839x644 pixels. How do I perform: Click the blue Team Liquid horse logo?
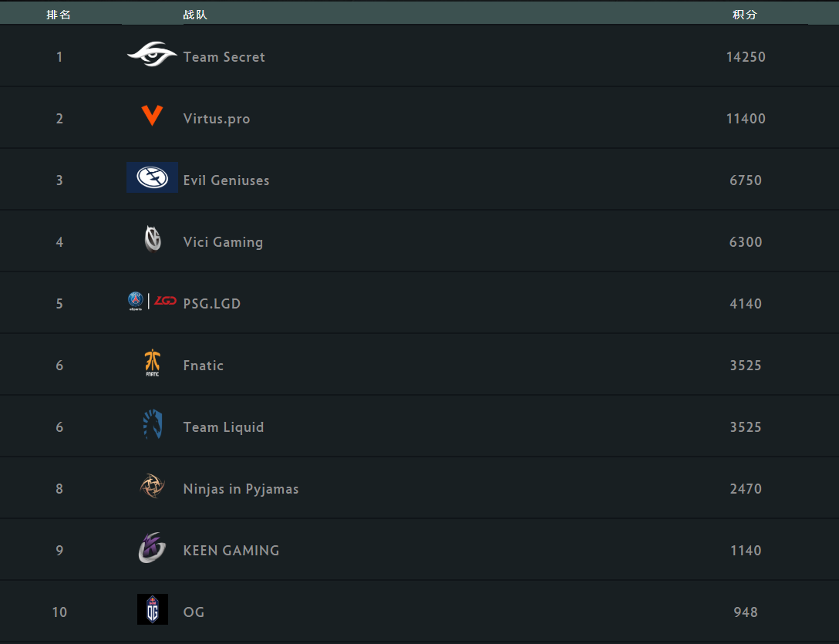(153, 424)
